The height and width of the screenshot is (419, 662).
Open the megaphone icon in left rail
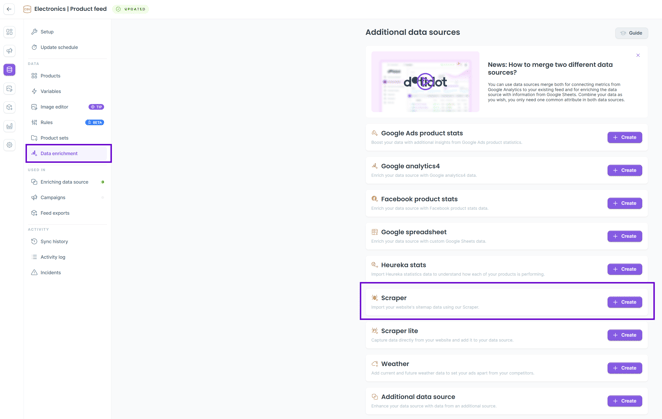click(10, 51)
